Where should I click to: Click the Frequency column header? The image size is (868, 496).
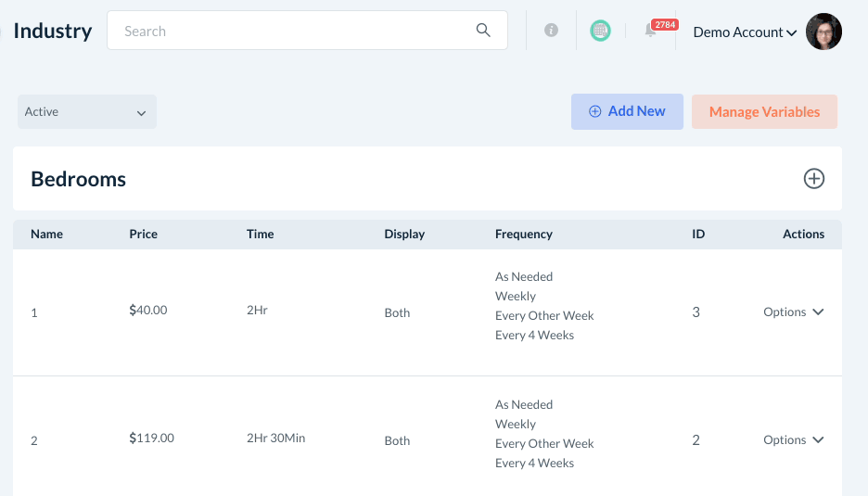click(x=523, y=235)
